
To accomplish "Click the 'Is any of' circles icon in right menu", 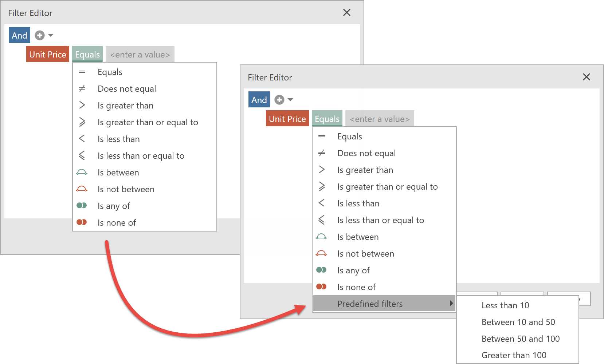I will tap(321, 270).
